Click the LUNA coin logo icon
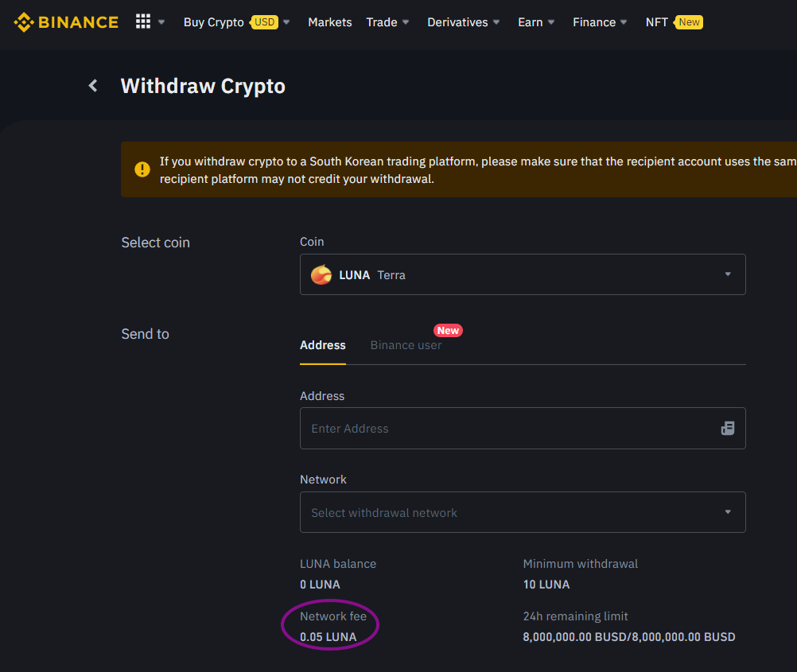 coord(321,275)
